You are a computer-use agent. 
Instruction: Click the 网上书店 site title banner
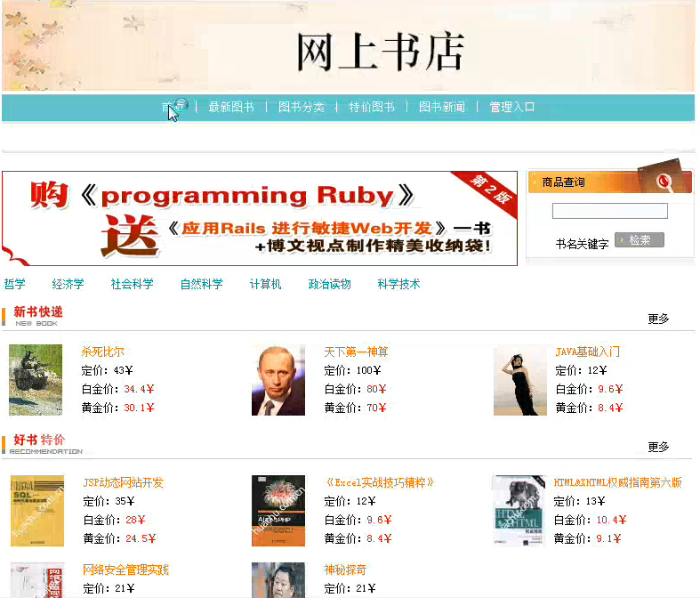(381, 52)
